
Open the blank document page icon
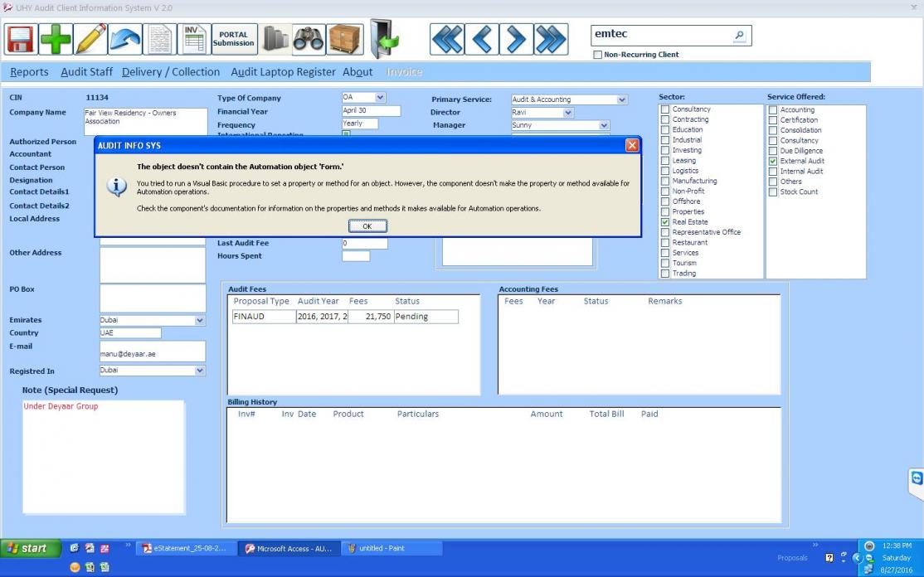(160, 40)
